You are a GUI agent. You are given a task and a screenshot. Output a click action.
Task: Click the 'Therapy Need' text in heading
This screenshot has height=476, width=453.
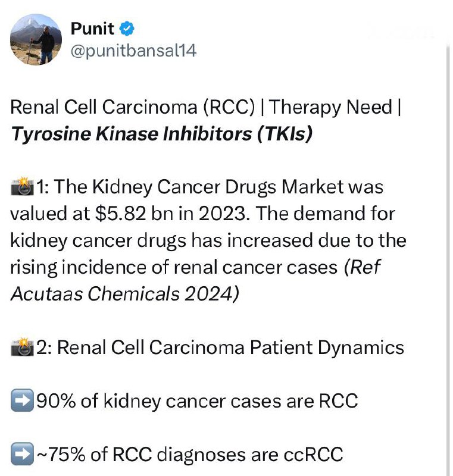(x=328, y=108)
